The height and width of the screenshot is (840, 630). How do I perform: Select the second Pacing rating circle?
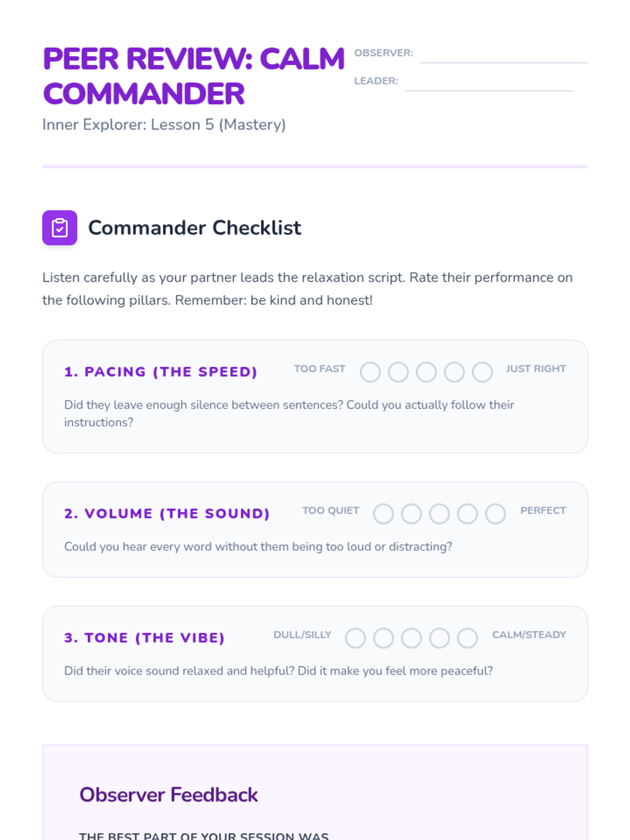(x=398, y=372)
